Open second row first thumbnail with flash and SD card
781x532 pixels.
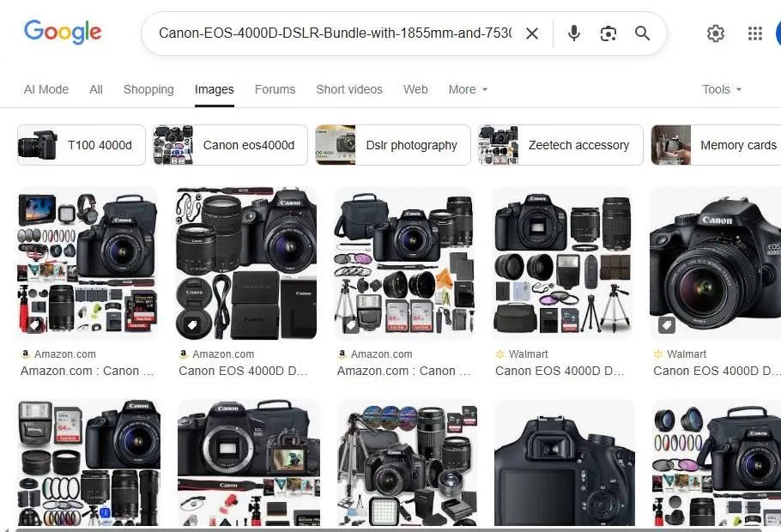tap(89, 462)
